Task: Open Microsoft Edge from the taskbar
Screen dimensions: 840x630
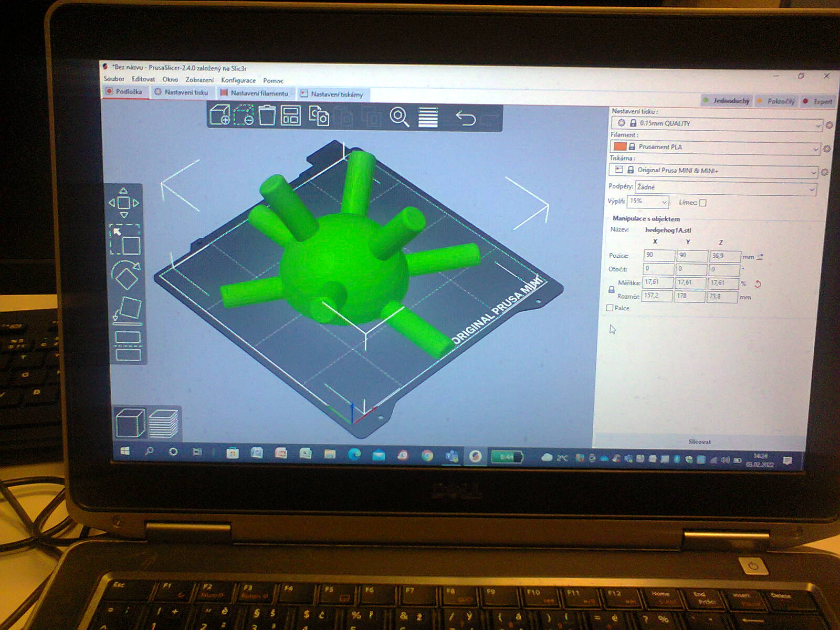Action: click(x=354, y=454)
